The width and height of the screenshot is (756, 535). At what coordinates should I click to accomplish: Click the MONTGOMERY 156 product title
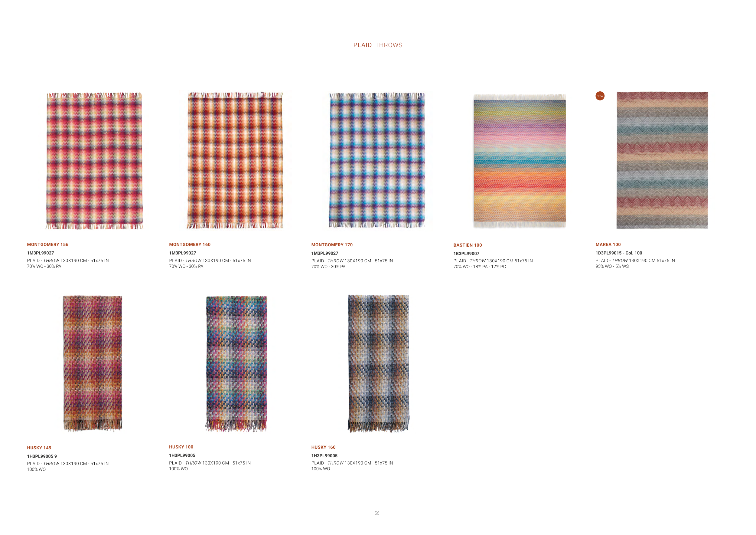click(x=48, y=245)
